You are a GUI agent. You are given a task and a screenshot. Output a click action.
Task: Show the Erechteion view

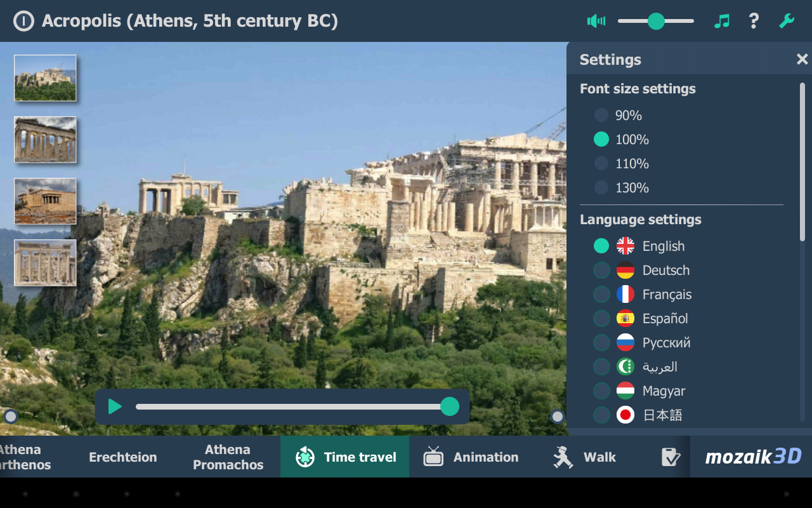pos(123,457)
